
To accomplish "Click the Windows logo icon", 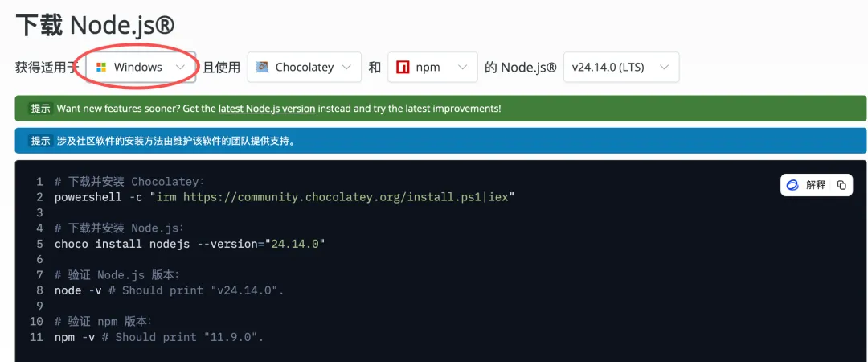I will click(x=100, y=67).
